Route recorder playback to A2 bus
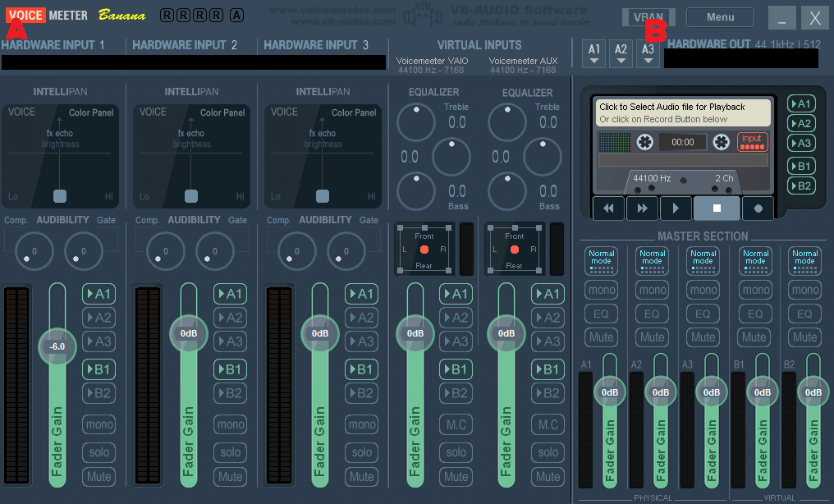Screen dimensions: 834x504 pyautogui.click(x=801, y=123)
